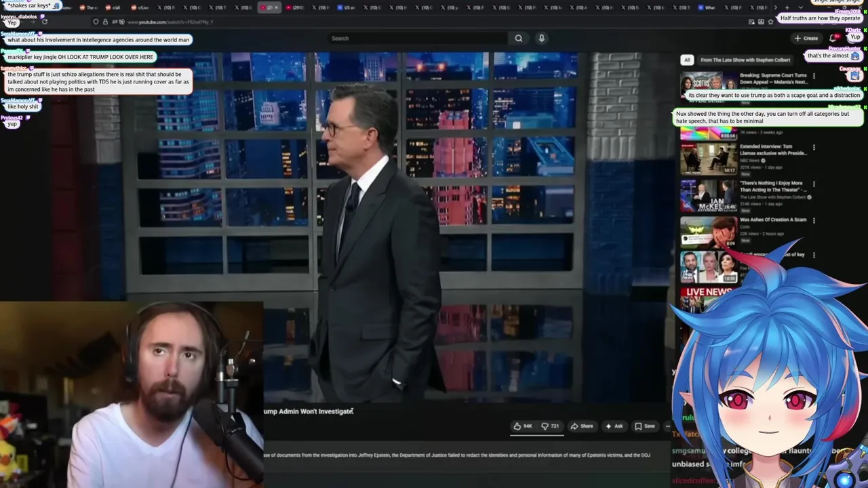Click the YouTube address bar URL
868x488 pixels.
170,22
